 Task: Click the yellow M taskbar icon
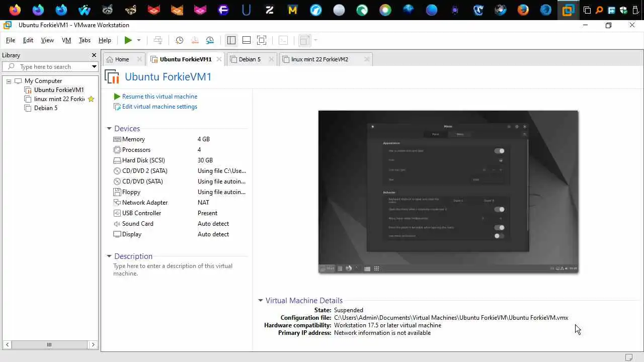coord(293,10)
